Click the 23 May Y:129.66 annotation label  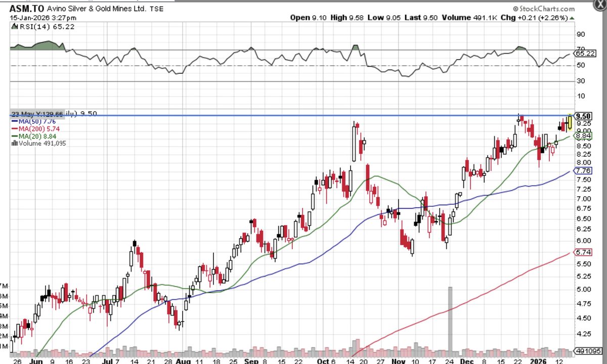pyautogui.click(x=37, y=115)
